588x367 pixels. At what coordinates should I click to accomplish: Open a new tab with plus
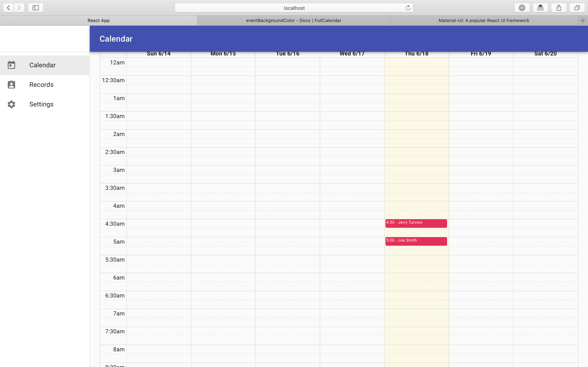(583, 21)
